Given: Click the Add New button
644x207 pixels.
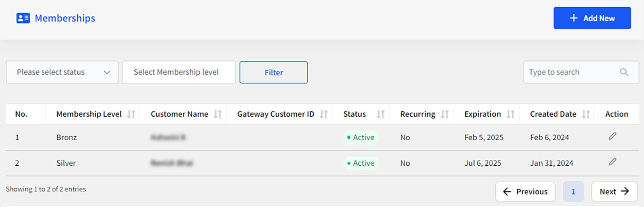Looking at the screenshot, I should click(592, 18).
